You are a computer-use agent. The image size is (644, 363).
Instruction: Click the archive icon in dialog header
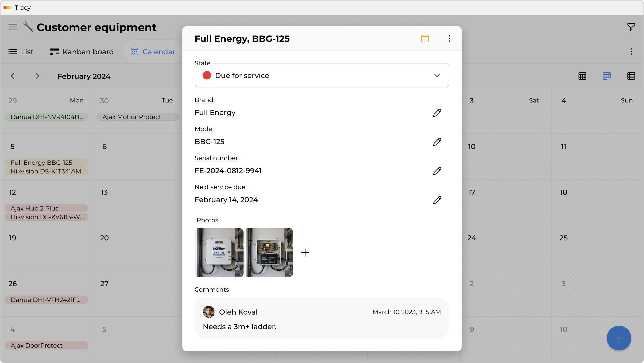425,38
